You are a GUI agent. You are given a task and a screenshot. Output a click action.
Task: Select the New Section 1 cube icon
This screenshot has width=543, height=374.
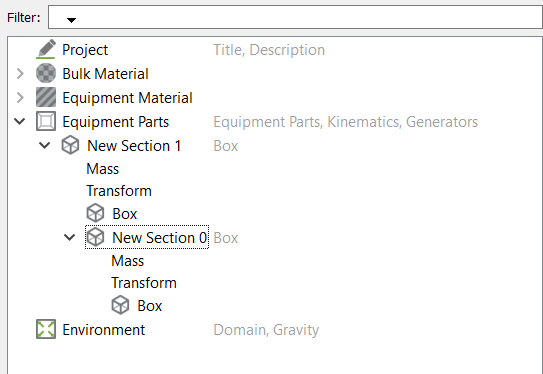[x=70, y=145]
